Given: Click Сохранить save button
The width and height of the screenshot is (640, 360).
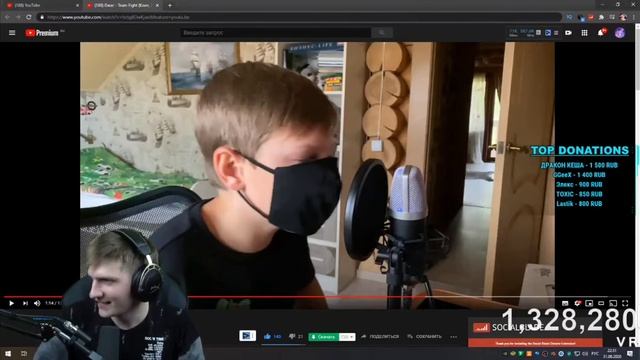Looking at the screenshot, I should (424, 337).
